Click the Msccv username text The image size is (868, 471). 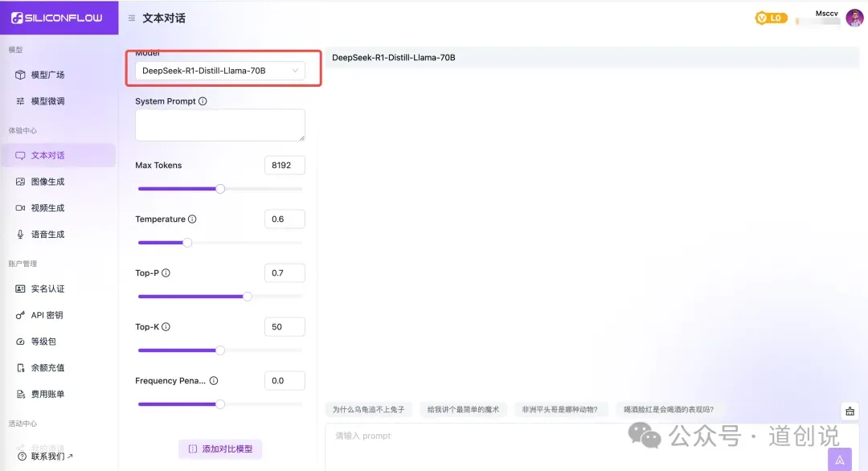(826, 14)
